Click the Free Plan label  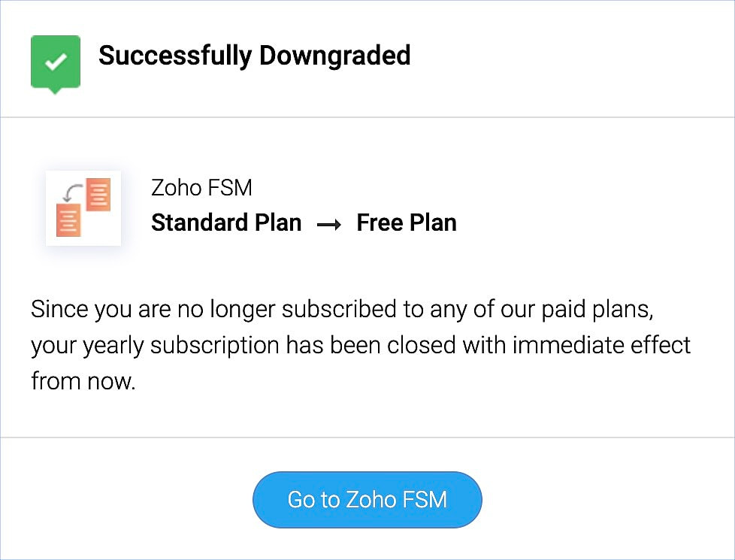click(407, 223)
